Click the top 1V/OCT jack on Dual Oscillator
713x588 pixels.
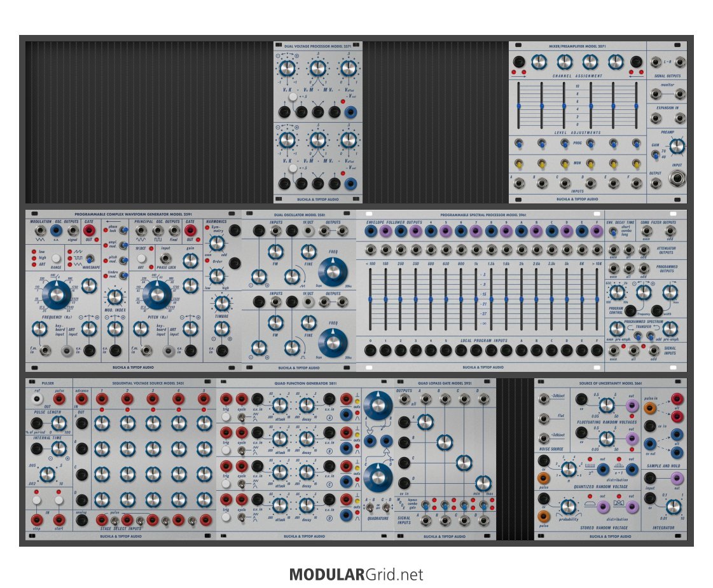(x=308, y=231)
